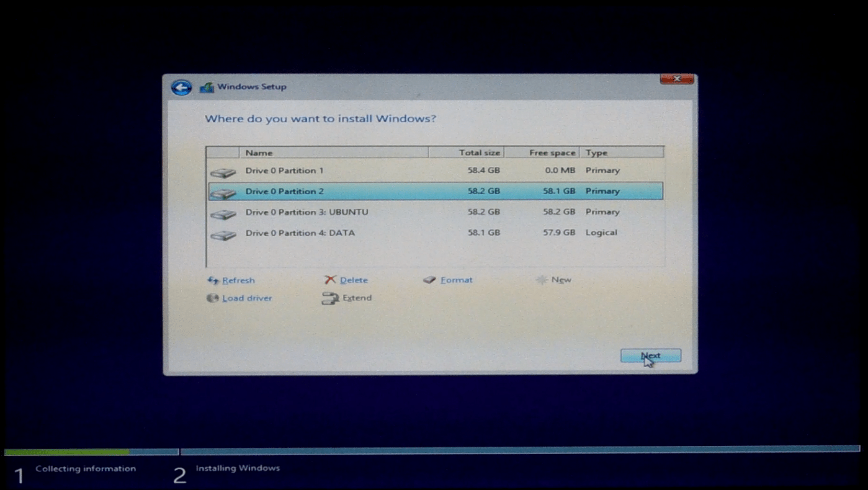Image resolution: width=868 pixels, height=490 pixels.
Task: Extend the selected partition
Action: point(357,298)
